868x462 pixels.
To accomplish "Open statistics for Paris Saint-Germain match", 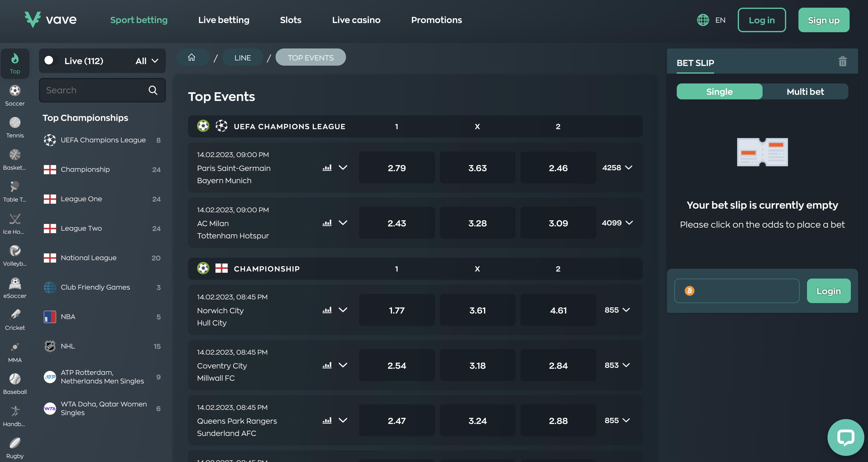I will (x=327, y=167).
